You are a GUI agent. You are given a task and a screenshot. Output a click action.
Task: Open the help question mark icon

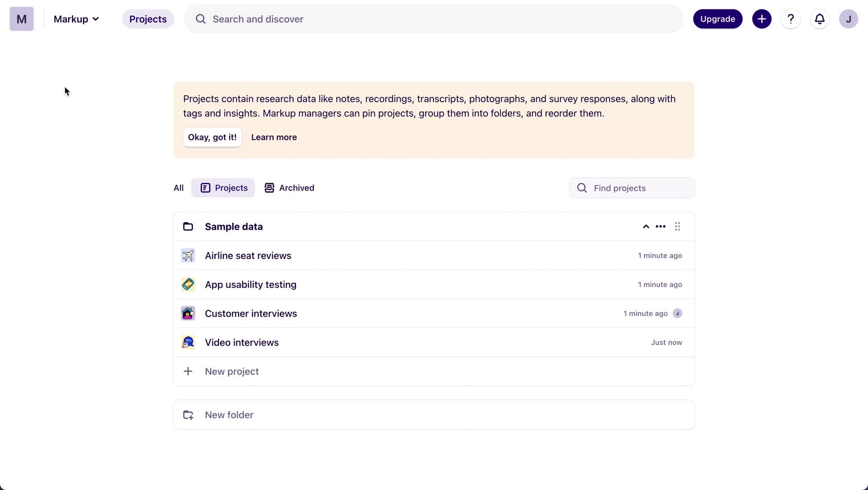[791, 19]
